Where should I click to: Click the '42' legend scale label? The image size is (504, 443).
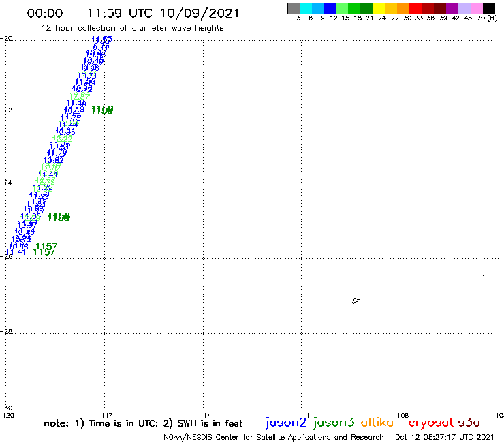point(456,18)
